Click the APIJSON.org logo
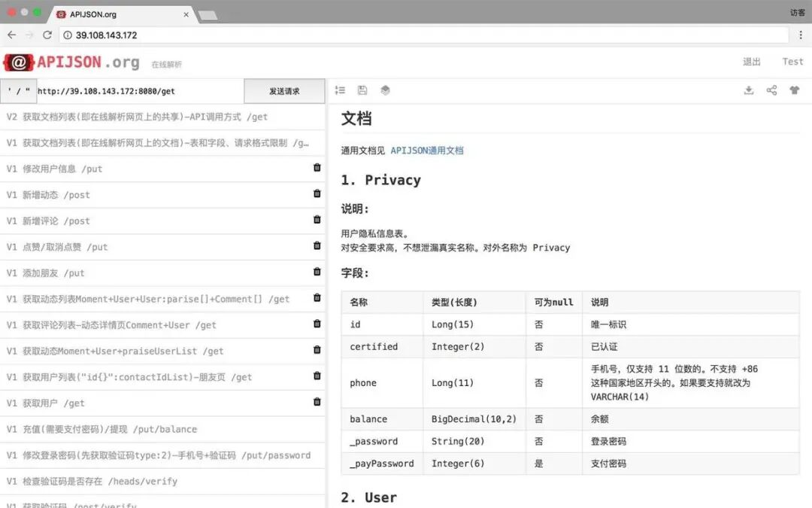Image resolution: width=812 pixels, height=508 pixels. click(x=71, y=62)
